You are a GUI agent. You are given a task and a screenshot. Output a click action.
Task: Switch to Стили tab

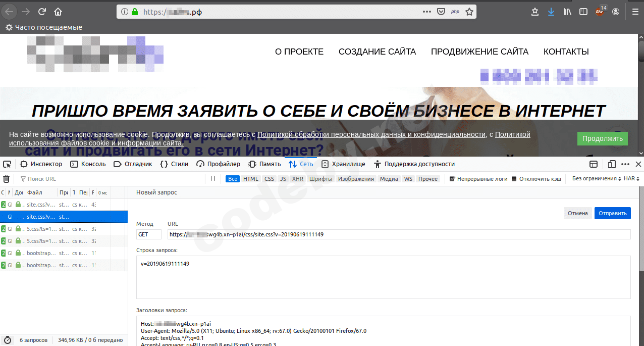[174, 164]
